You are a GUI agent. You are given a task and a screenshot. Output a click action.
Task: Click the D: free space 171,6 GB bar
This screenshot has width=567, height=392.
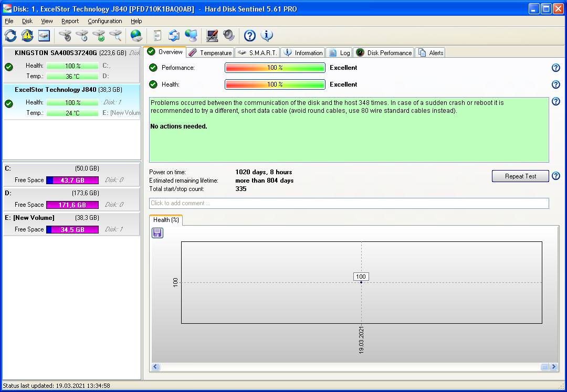[x=72, y=205]
